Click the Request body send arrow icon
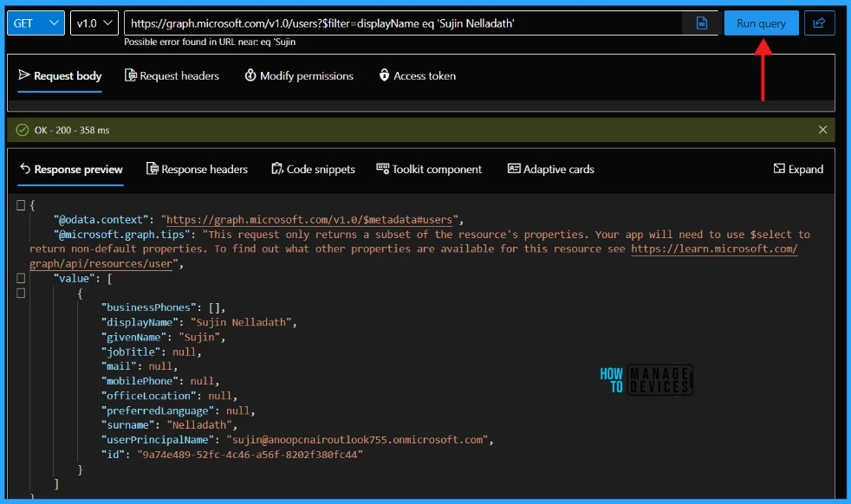Viewport: 851px width, 504px height. [x=24, y=74]
